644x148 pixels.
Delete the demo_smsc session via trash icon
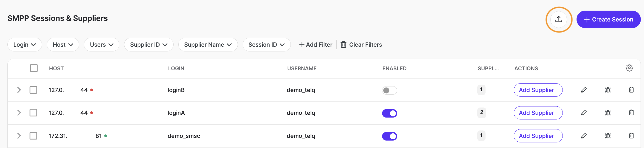pyautogui.click(x=631, y=136)
